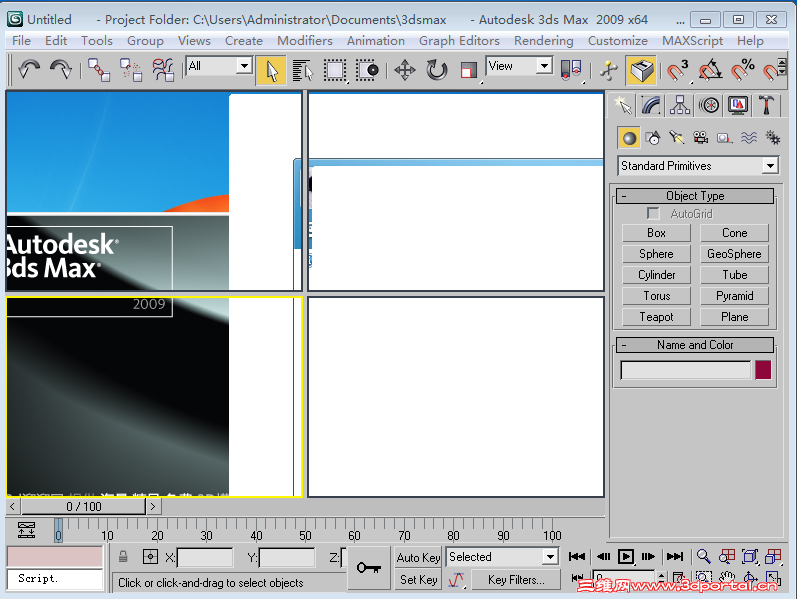Activate the Select Object arrow tool

pos(271,70)
